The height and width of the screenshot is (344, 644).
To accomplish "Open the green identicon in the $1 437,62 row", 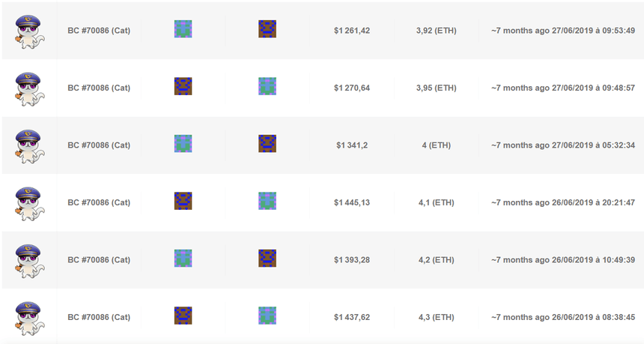I will coord(267,316).
